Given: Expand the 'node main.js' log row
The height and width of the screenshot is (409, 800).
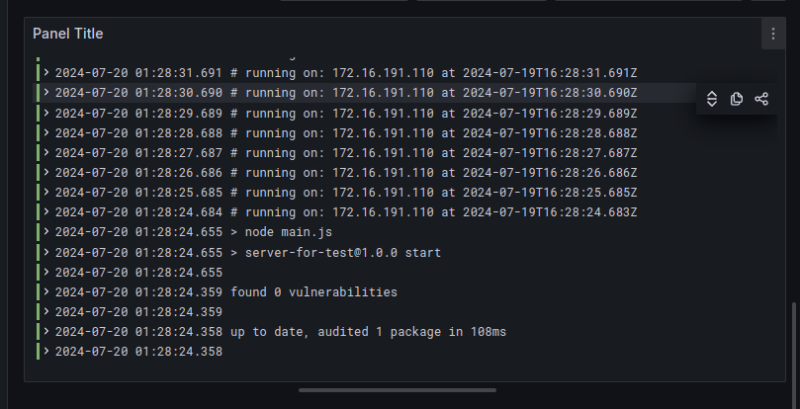Looking at the screenshot, I should tap(47, 232).
